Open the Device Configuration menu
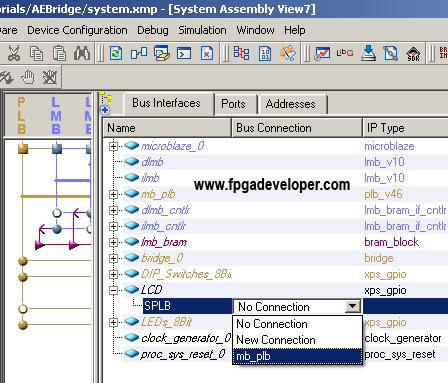The height and width of the screenshot is (383, 448). (77, 30)
